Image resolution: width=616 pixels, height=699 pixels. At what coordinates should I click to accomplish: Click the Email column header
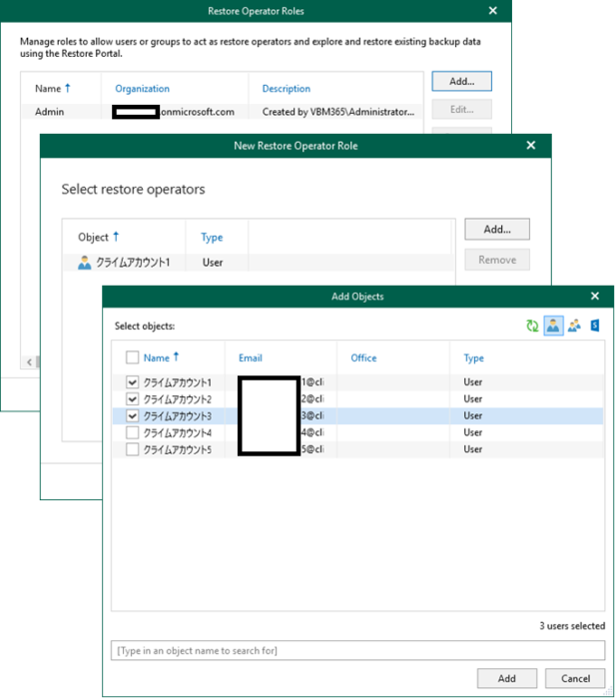click(251, 357)
